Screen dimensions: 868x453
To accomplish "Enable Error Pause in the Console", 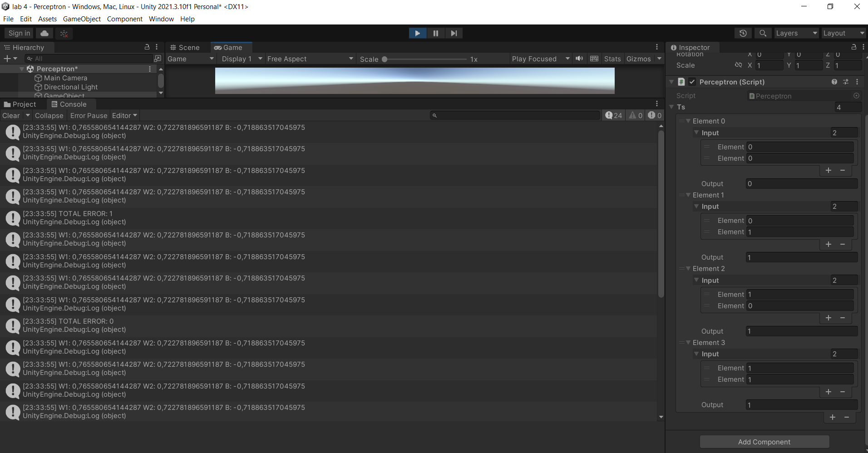I will (x=89, y=115).
